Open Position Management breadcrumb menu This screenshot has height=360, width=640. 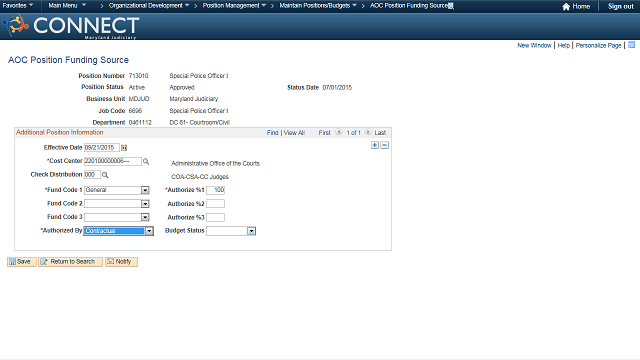(x=234, y=6)
